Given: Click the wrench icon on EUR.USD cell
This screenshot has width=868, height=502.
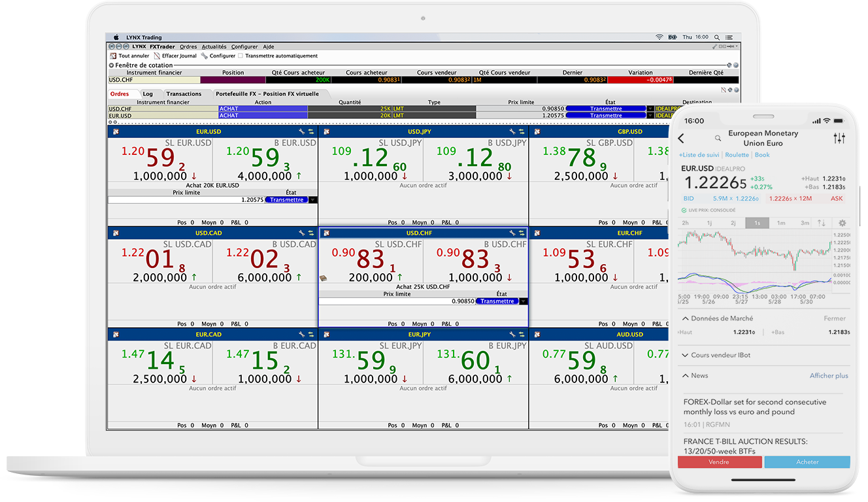Looking at the screenshot, I should (x=301, y=131).
